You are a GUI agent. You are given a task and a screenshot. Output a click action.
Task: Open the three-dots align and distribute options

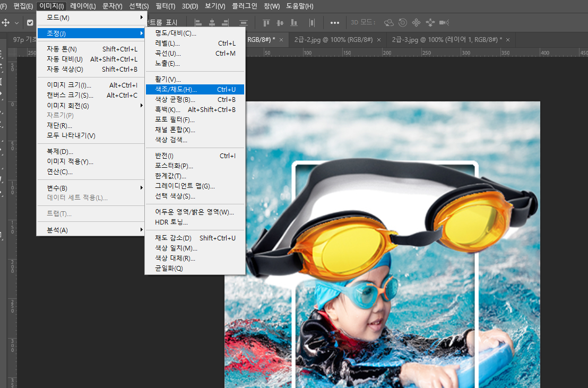(335, 23)
